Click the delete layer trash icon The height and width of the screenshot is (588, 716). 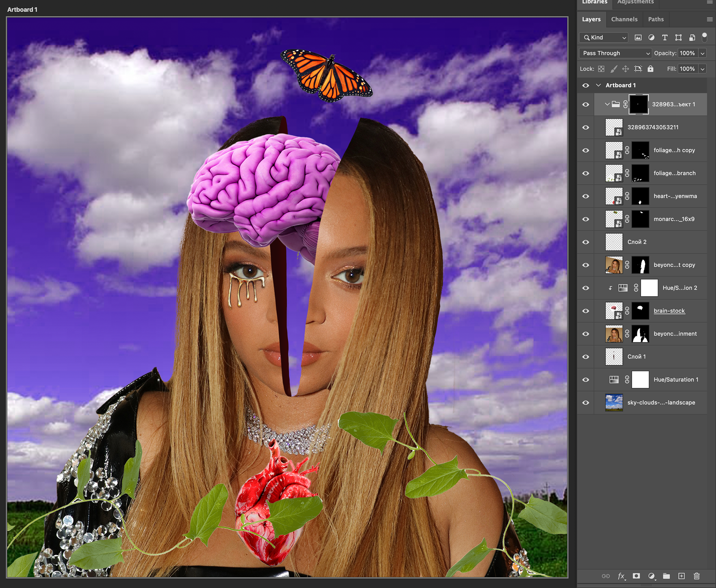click(x=696, y=576)
